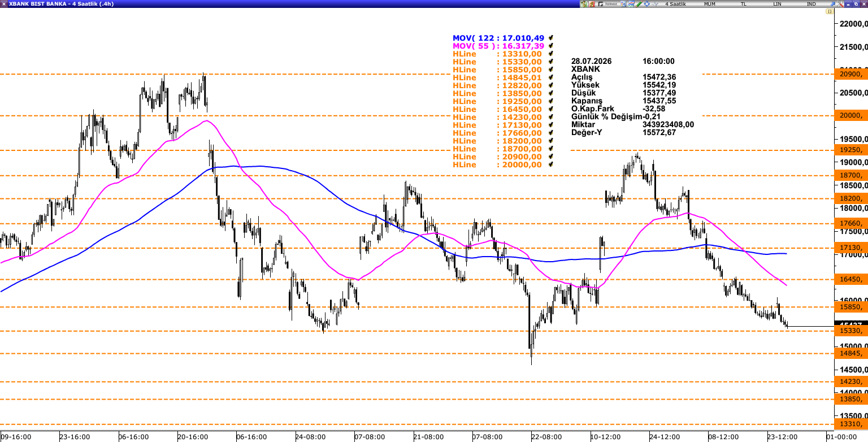Click the green pencil drawing tool icon
Viewport: 868px width, 442px height.
[x=639, y=4]
